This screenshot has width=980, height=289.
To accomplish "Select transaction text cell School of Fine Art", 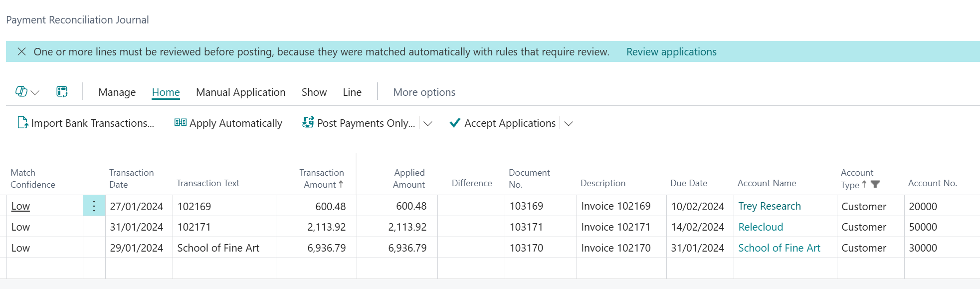I will [224, 248].
